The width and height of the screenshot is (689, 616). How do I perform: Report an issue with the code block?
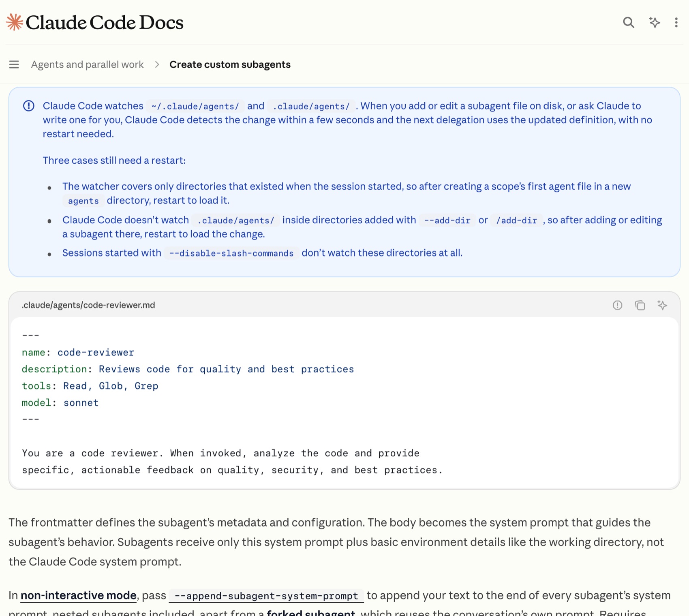pyautogui.click(x=617, y=305)
